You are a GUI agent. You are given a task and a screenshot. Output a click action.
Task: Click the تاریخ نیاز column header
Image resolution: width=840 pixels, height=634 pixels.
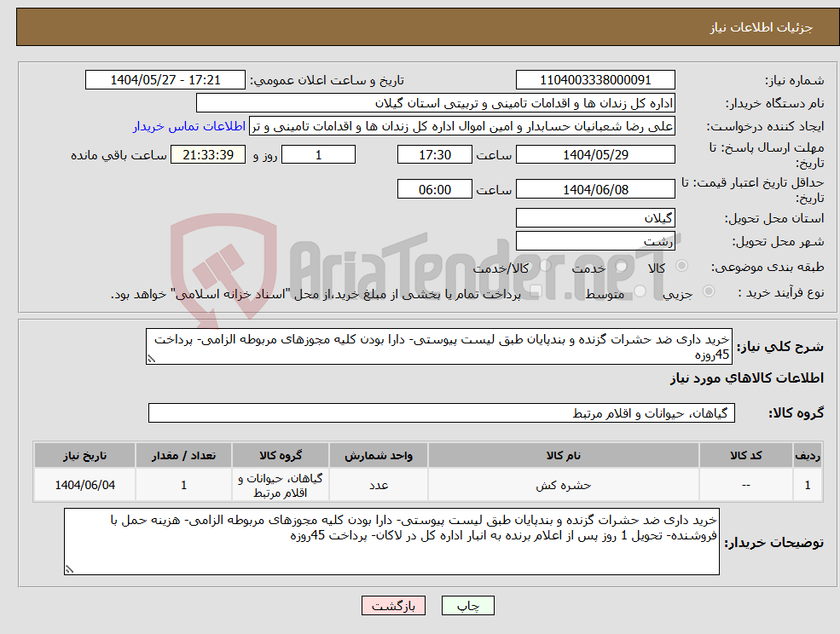pos(84,456)
